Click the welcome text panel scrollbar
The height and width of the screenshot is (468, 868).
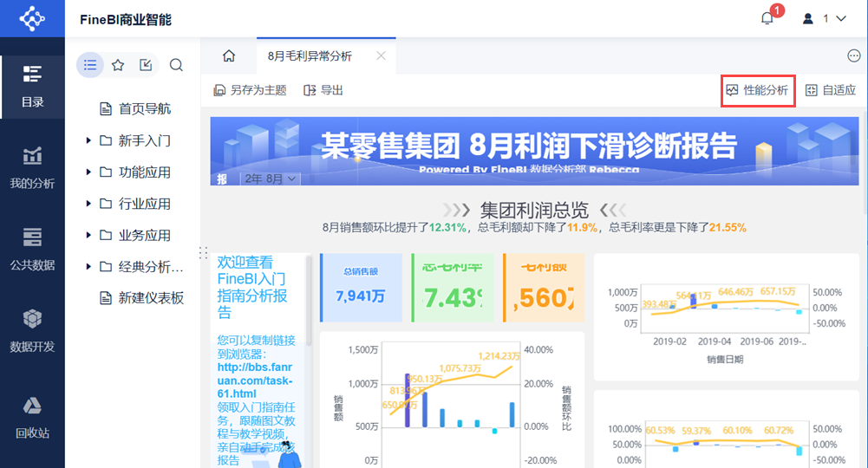pyautogui.click(x=309, y=302)
